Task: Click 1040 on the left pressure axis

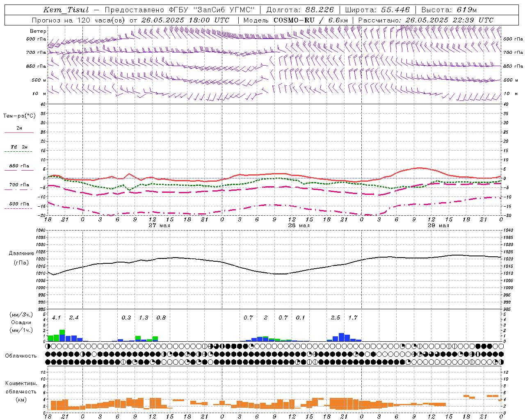Action: (40, 230)
